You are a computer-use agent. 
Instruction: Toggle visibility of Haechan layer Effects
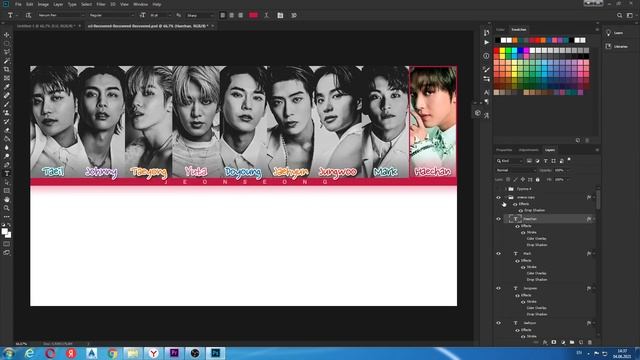(518, 226)
